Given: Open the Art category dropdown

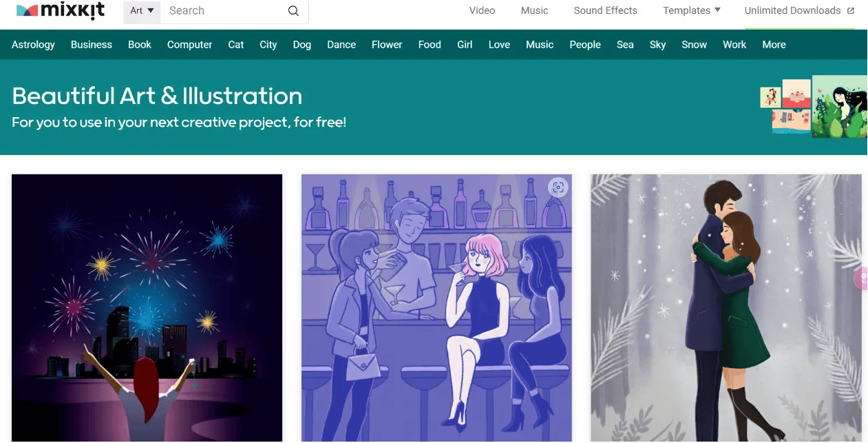Looking at the screenshot, I should tap(142, 11).
